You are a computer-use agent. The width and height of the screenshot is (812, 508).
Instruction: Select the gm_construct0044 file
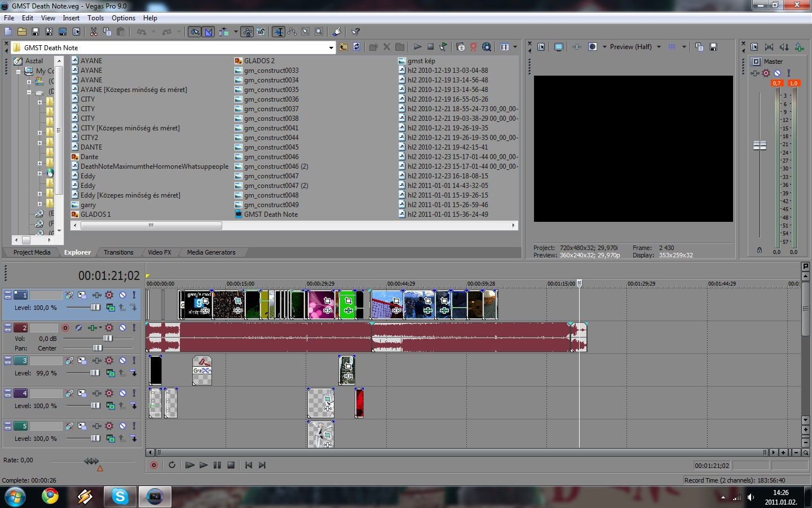271,138
